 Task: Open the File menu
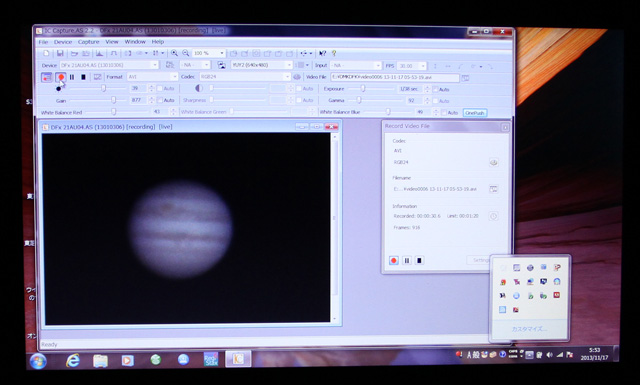coord(43,42)
